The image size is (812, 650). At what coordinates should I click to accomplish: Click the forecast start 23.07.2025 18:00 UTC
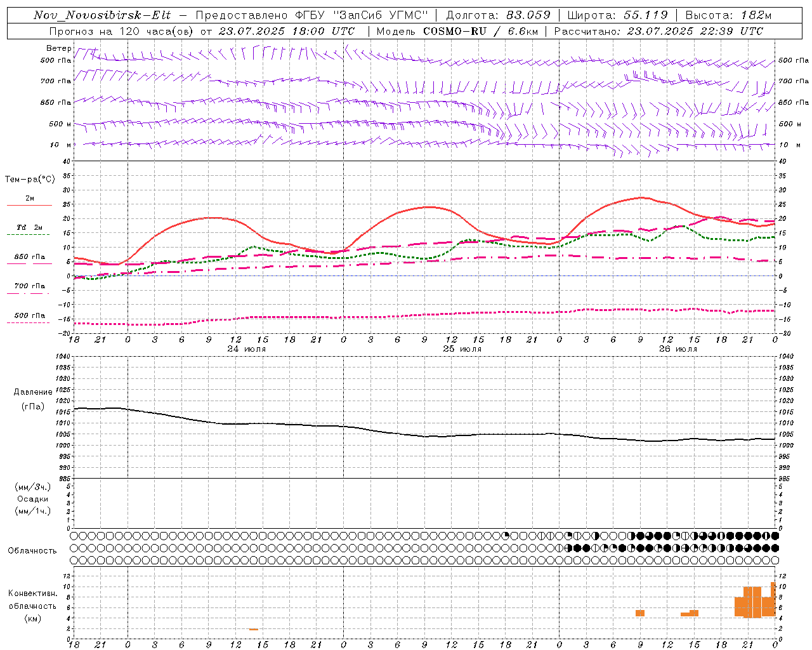(287, 31)
